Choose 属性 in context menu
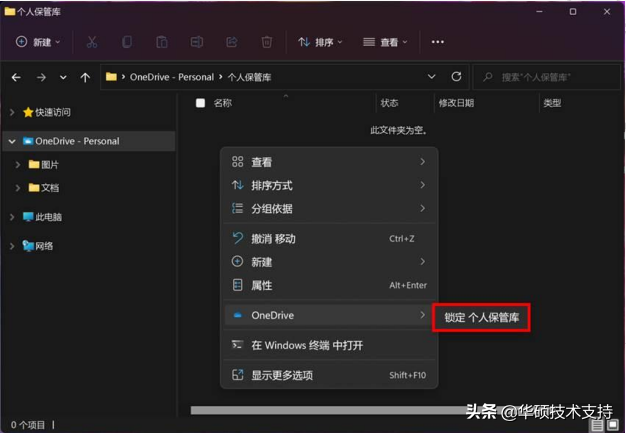The width and height of the screenshot is (626, 433). pos(329,285)
